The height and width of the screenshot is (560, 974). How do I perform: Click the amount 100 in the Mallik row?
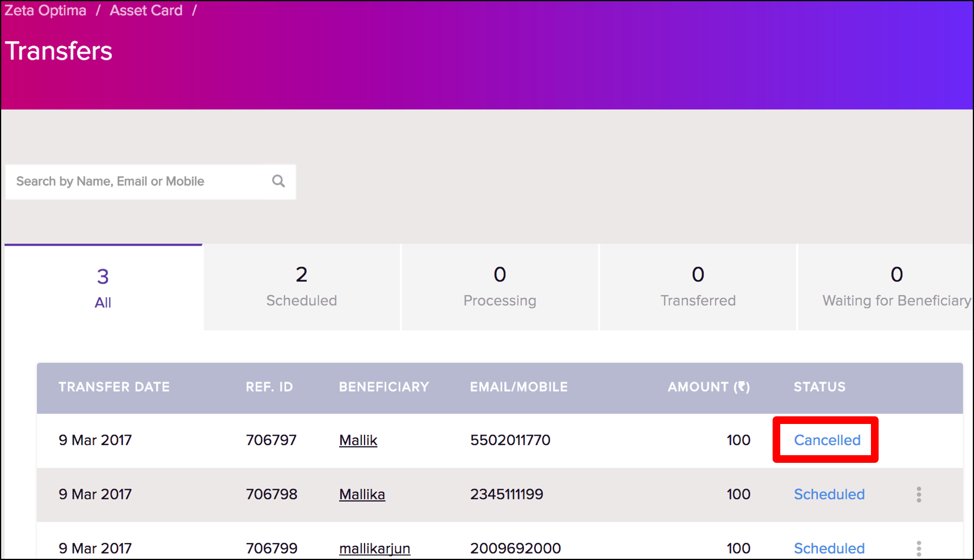pyautogui.click(x=738, y=440)
